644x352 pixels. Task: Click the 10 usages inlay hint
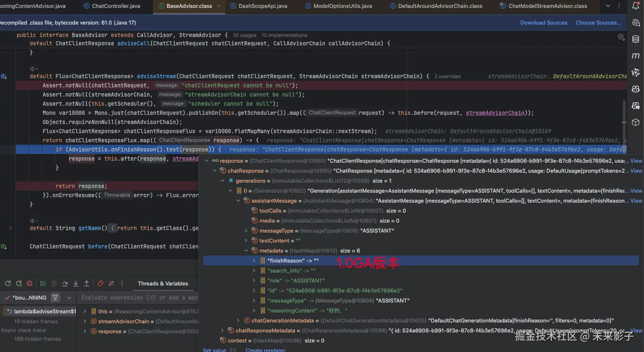[245, 35]
